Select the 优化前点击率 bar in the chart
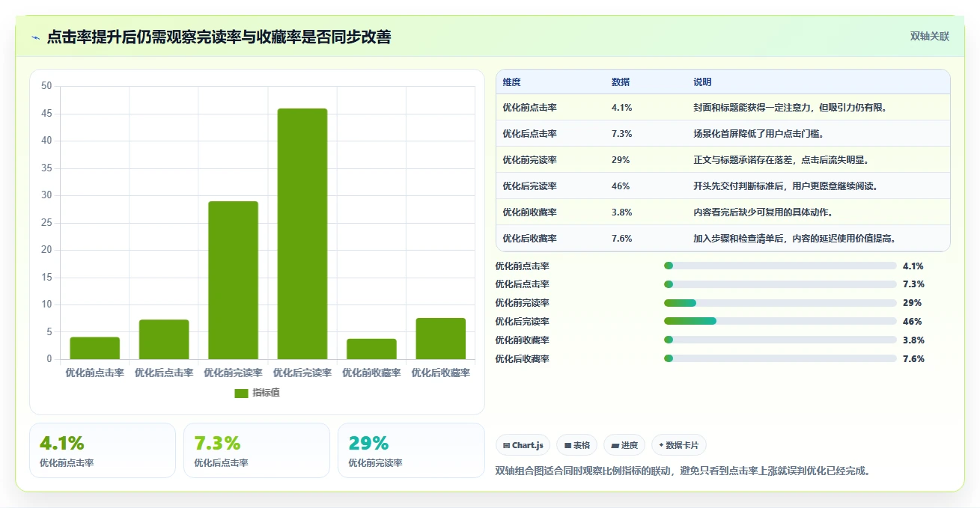Screen dimensions: 980x508 pos(95,348)
